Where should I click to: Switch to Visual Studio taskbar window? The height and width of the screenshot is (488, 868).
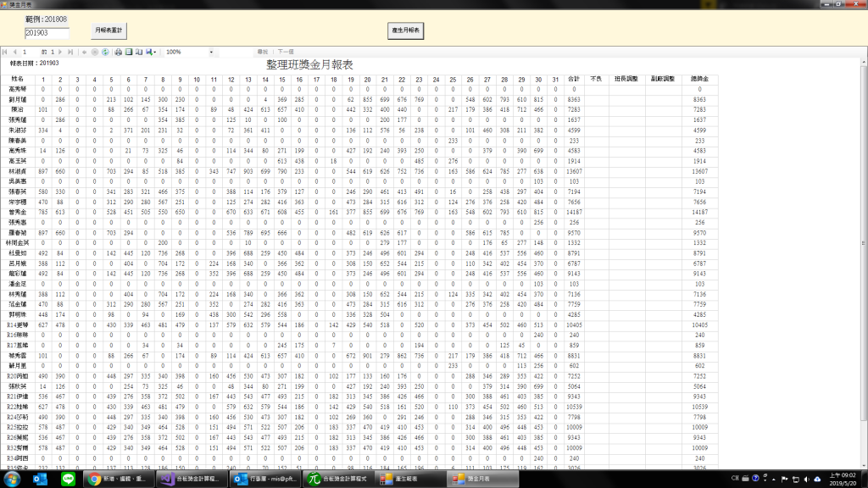[191, 480]
